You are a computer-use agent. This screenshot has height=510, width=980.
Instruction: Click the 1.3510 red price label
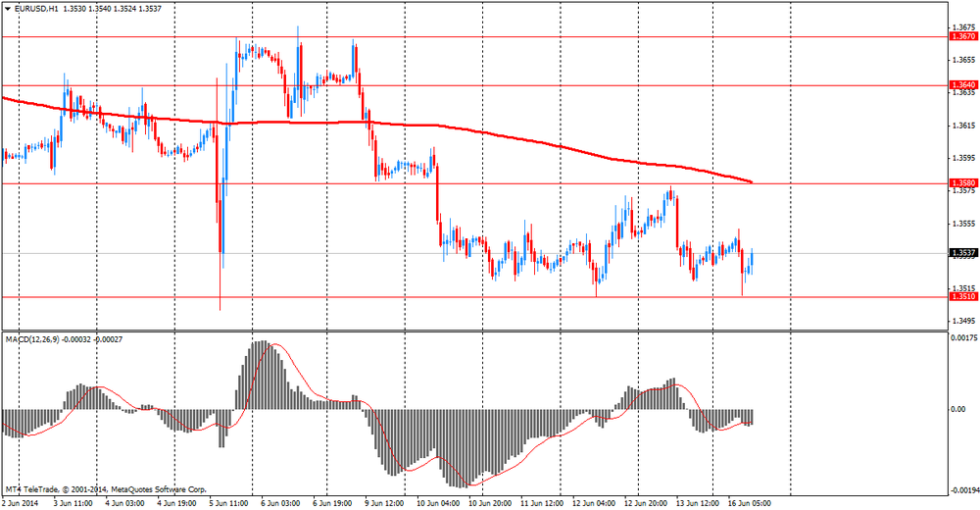962,296
